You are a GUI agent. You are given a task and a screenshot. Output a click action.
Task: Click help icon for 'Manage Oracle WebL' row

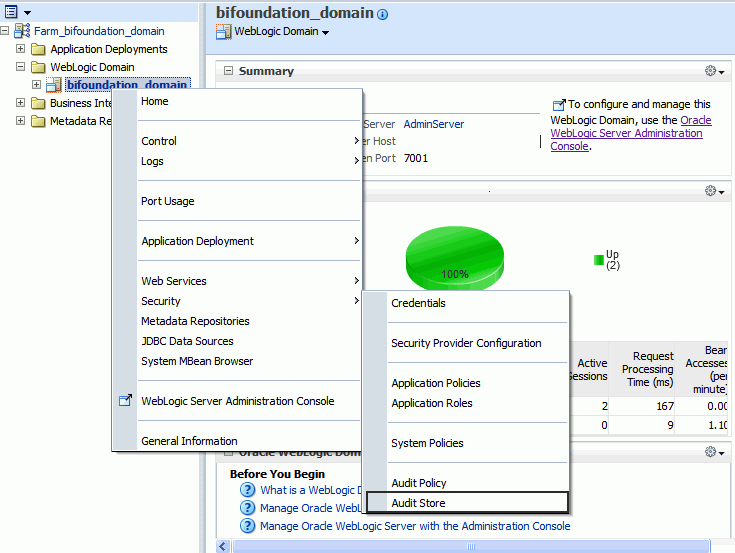pyautogui.click(x=248, y=508)
